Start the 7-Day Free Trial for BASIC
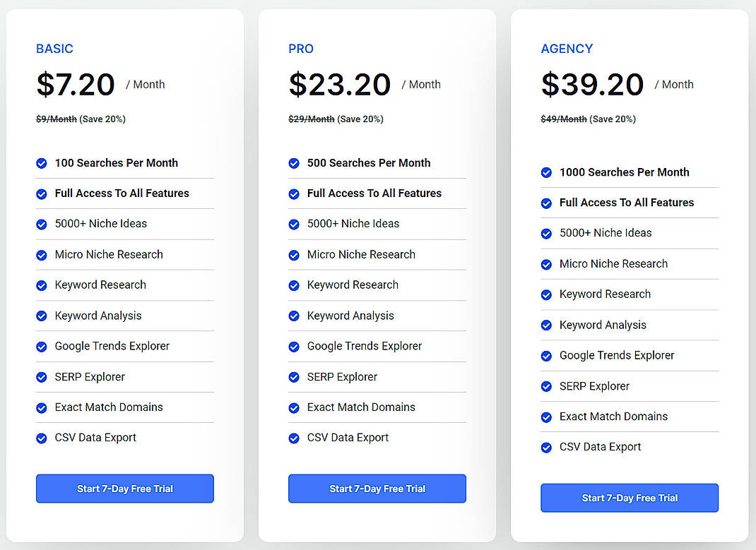The height and width of the screenshot is (550, 756). coord(124,489)
